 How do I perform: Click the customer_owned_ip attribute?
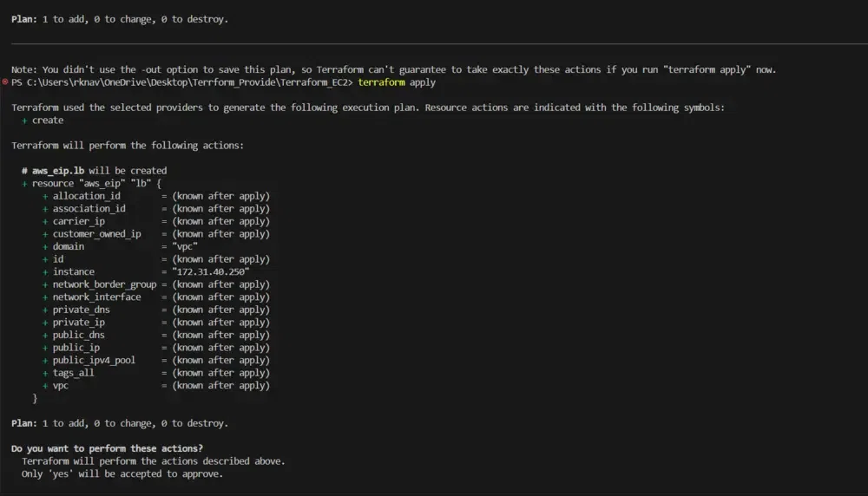[96, 234]
